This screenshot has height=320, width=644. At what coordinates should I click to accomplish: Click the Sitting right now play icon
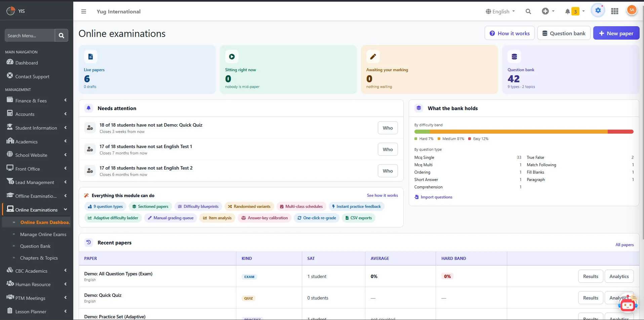[x=232, y=56]
